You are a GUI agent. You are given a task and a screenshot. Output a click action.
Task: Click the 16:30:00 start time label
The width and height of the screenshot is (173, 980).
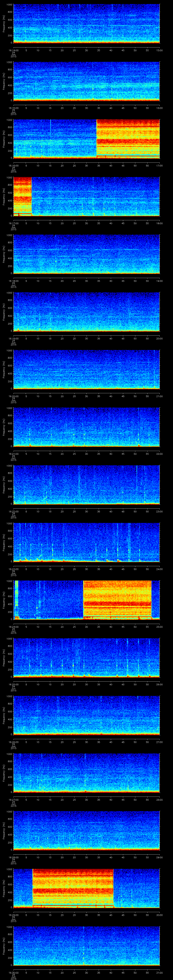click(13, 972)
